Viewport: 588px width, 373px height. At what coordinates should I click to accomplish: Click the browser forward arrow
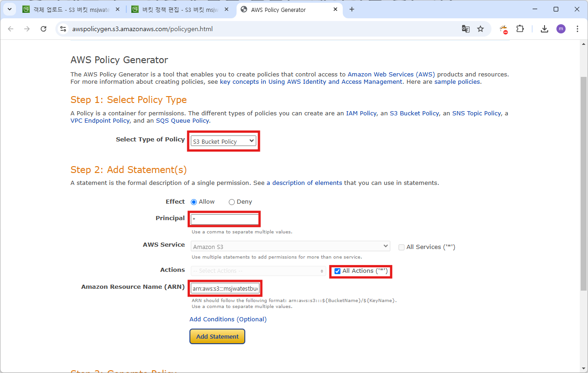27,29
